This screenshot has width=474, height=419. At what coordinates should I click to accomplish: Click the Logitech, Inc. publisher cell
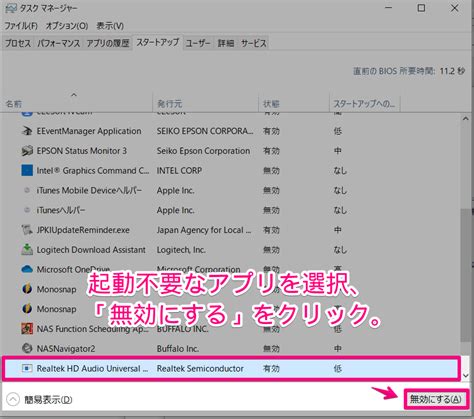point(181,250)
